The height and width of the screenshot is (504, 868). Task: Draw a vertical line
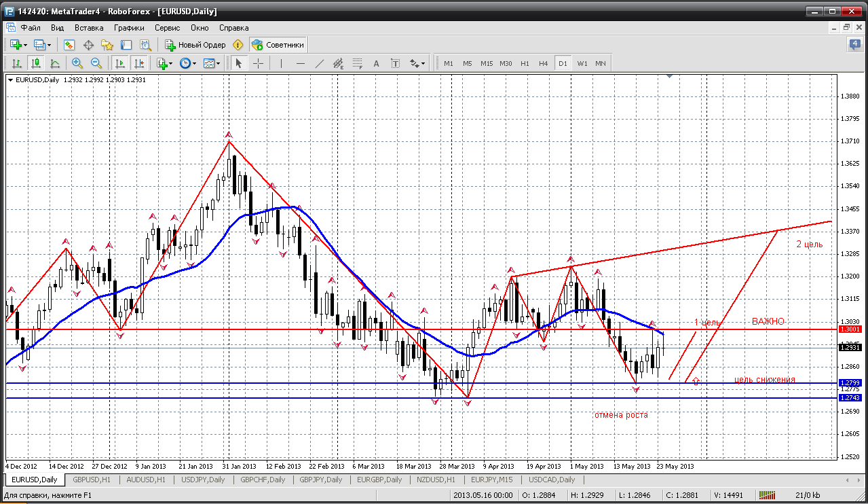click(281, 63)
